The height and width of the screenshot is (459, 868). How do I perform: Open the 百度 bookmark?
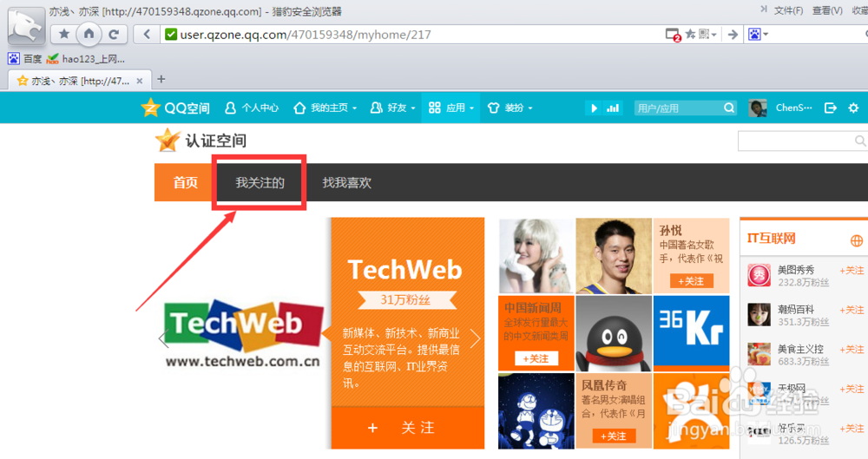click(25, 59)
